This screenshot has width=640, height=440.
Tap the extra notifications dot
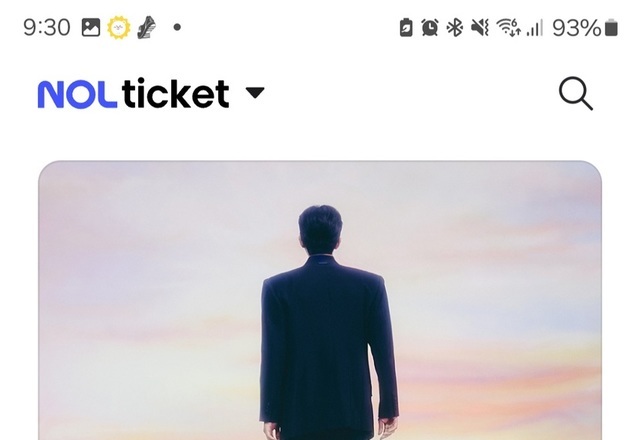177,27
